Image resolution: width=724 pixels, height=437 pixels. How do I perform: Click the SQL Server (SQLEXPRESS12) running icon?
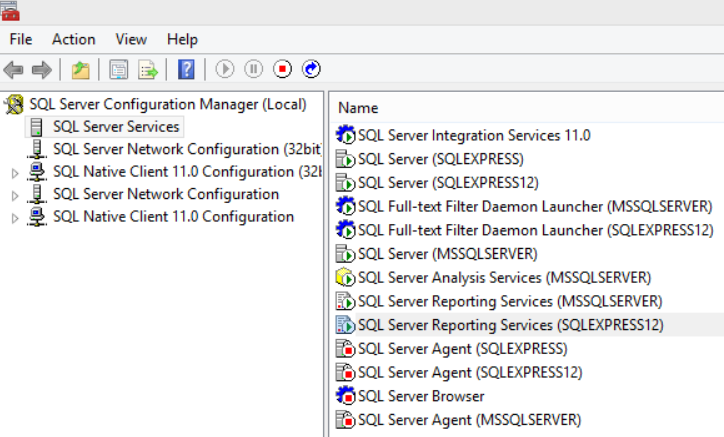click(345, 182)
